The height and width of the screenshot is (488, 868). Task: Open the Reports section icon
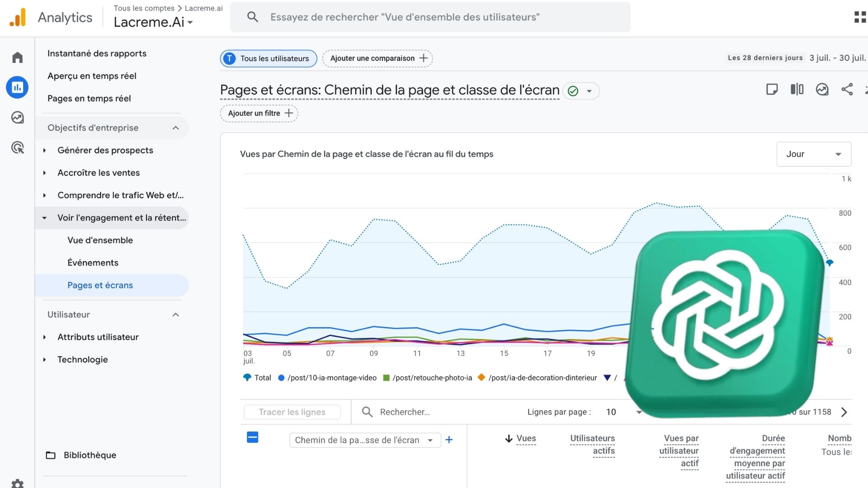click(17, 87)
